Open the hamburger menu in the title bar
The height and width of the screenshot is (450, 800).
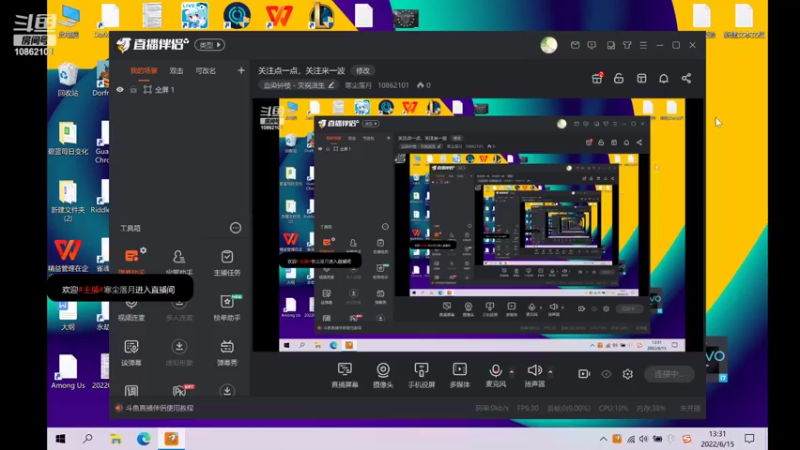click(643, 45)
